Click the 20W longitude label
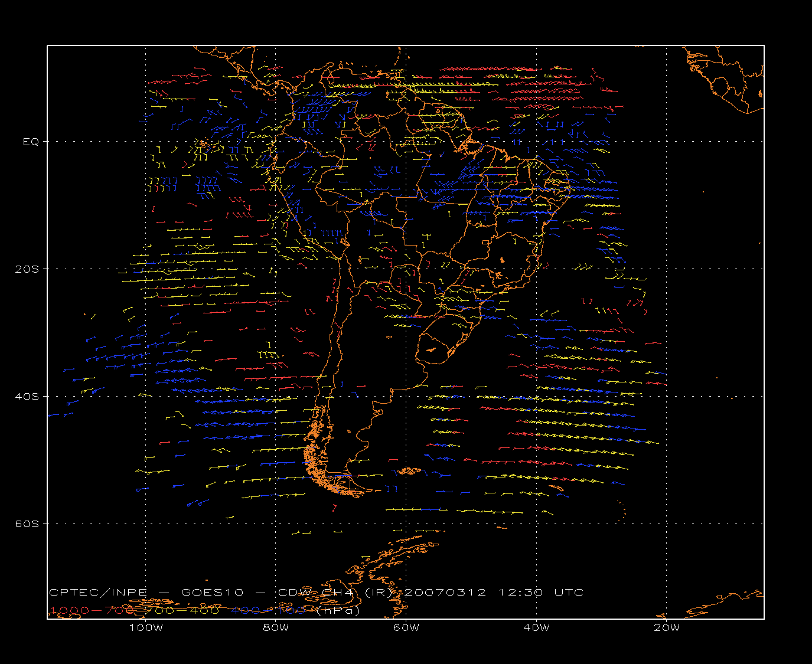812x664 pixels. click(x=667, y=628)
